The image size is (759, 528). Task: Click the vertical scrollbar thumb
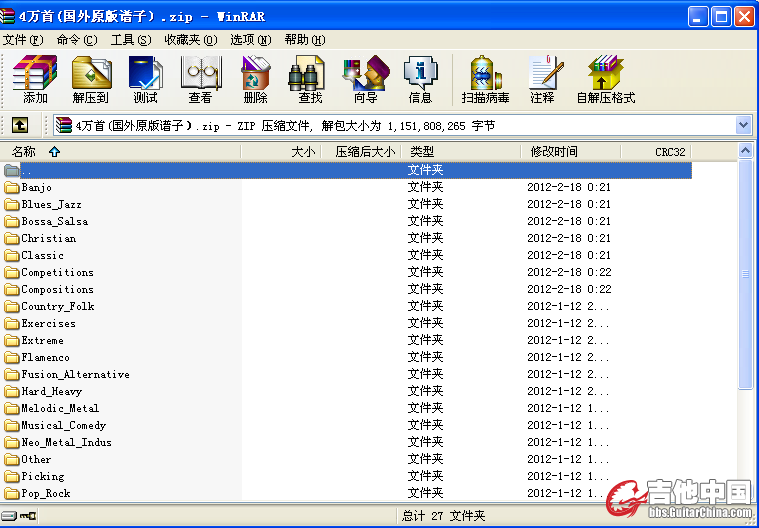(x=745, y=274)
